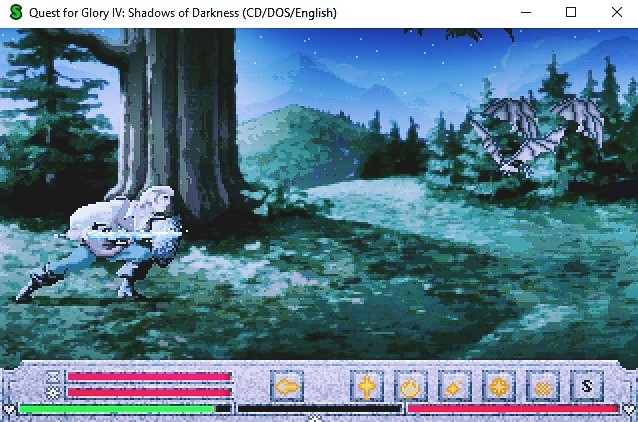Click the red stamina bar next to the hourglass
Image resolution: width=638 pixels, height=422 pixels.
click(x=149, y=377)
